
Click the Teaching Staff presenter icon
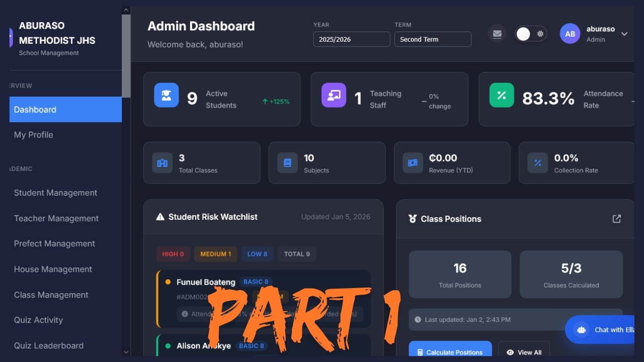(x=334, y=95)
